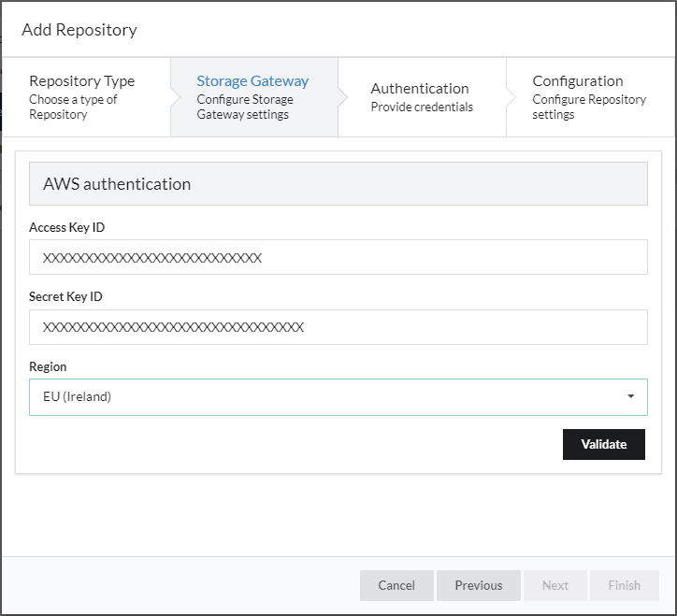Screen dimensions: 677x616
Task: Focus the Secret Key ID input box
Action: point(338,327)
